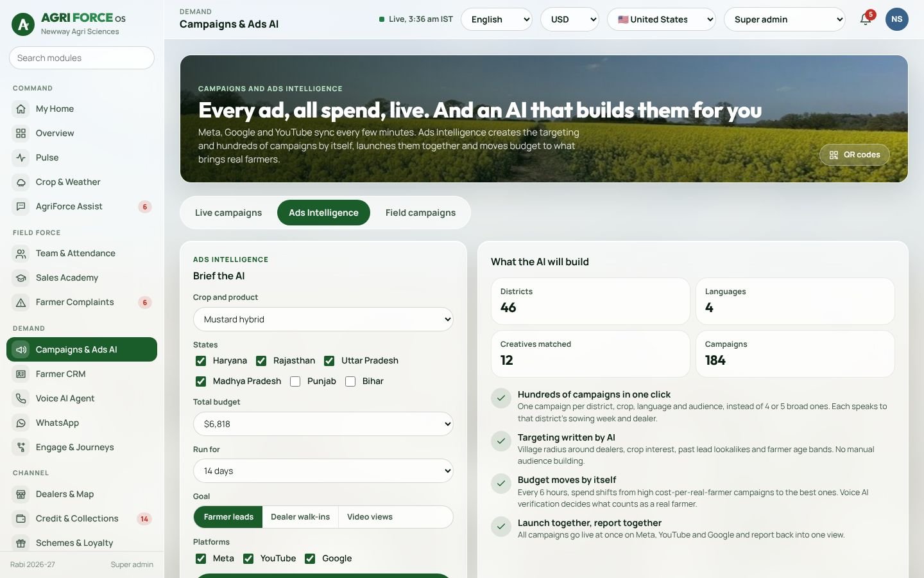Select Farmer leads goal
The width and height of the screenshot is (924, 578).
pyautogui.click(x=228, y=517)
